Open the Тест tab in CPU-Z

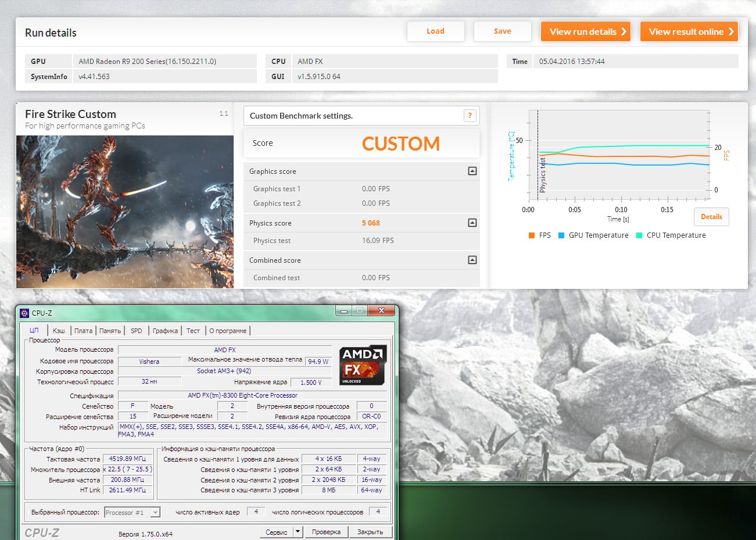pyautogui.click(x=193, y=331)
